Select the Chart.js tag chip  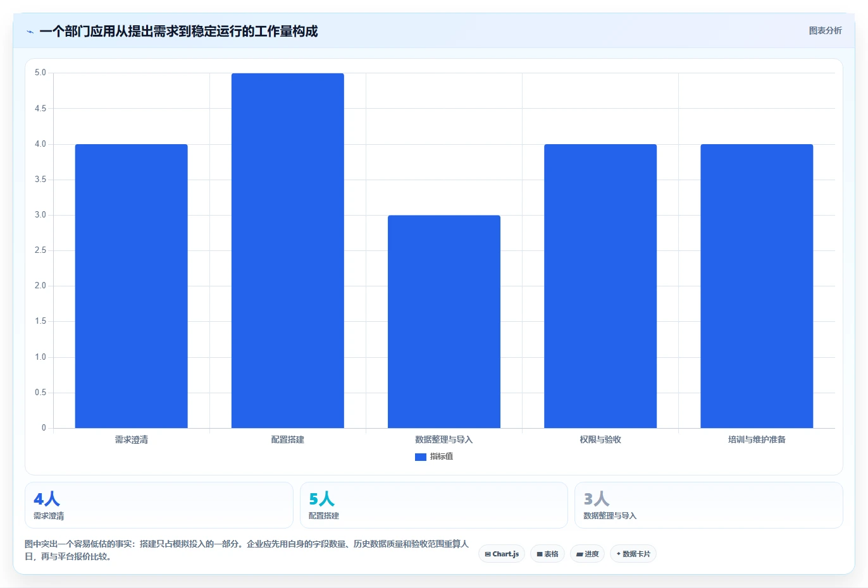click(x=502, y=554)
